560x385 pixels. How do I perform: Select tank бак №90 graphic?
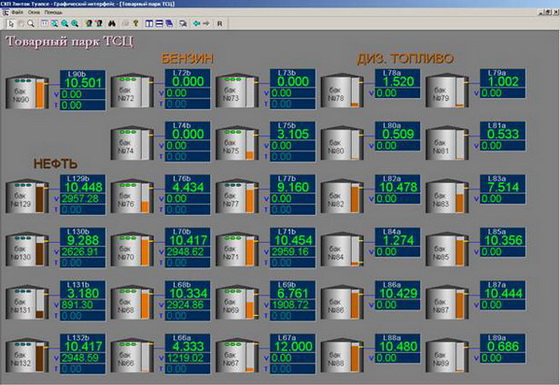pos(27,92)
